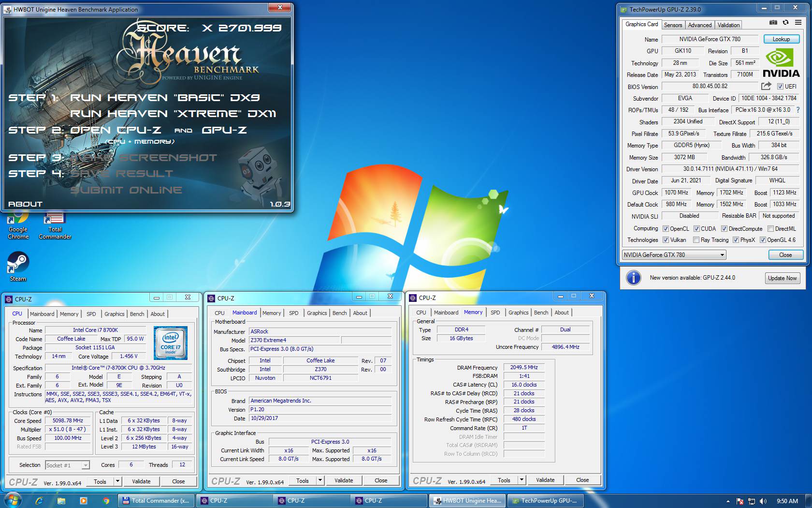Open Bench tab in CPU-Z processor window
The width and height of the screenshot is (812, 508).
click(137, 314)
